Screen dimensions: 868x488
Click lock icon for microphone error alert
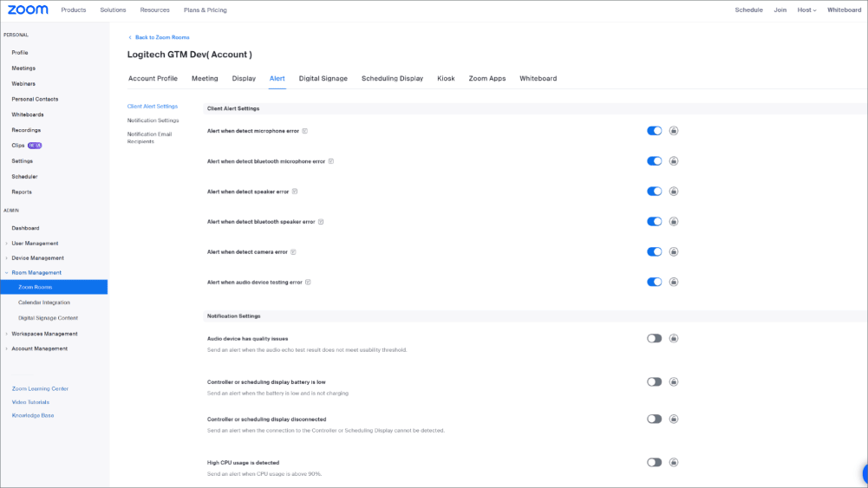pyautogui.click(x=674, y=131)
